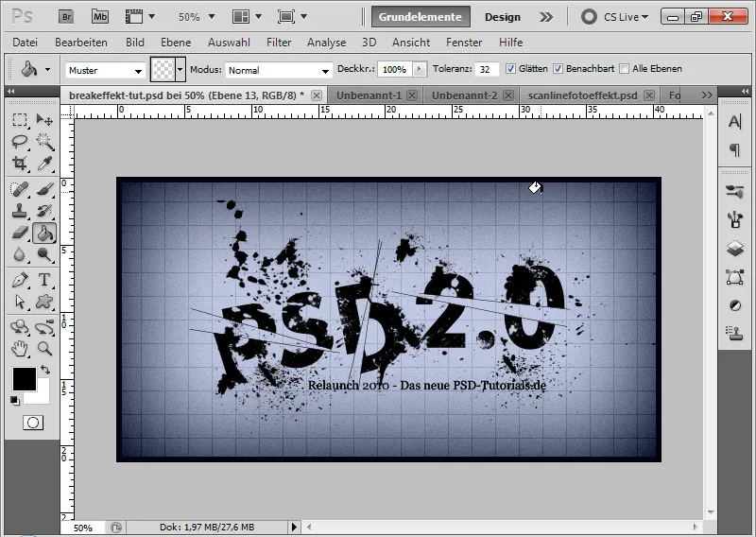Select the Clone Stamp tool
The image size is (756, 537).
[x=19, y=211]
